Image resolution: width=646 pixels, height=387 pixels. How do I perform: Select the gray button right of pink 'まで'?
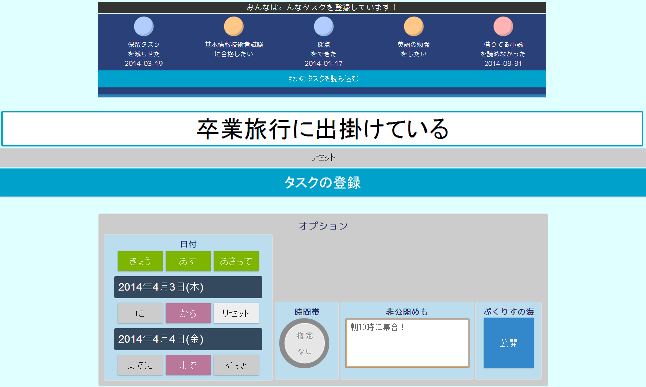click(x=236, y=365)
